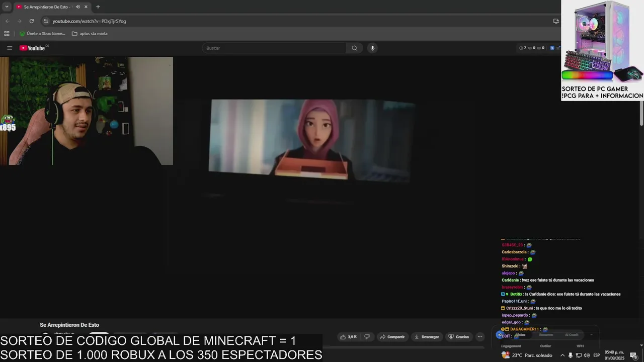Image resolution: width=644 pixels, height=362 pixels.
Task: Open volume control in system tray
Action: coord(587,355)
